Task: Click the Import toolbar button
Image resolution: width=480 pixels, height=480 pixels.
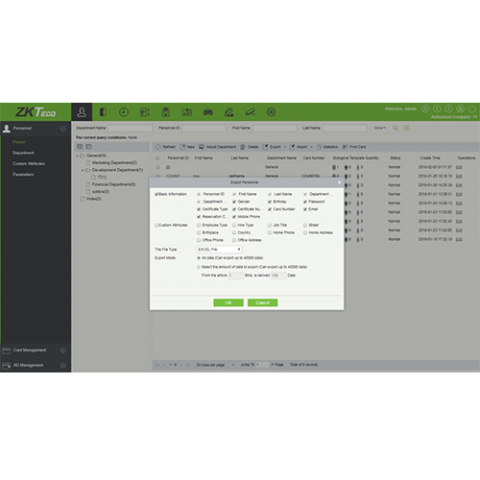Action: tap(299, 147)
